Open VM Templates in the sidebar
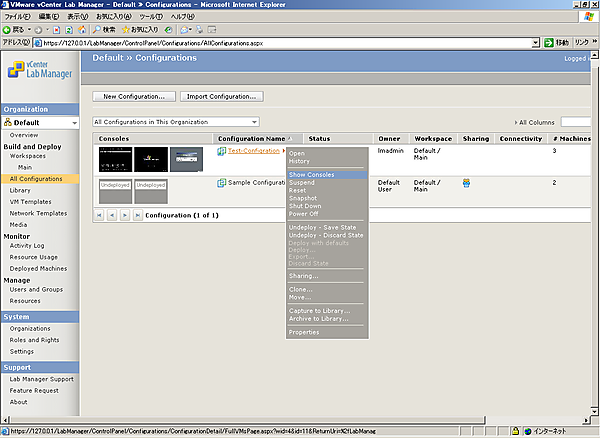The height and width of the screenshot is (438, 600). click(x=30, y=201)
